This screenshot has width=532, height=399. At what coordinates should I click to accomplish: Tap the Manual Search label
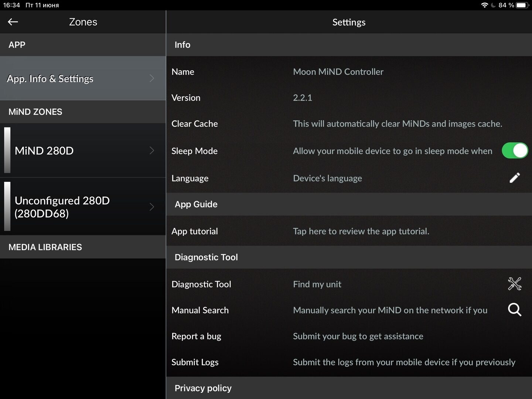coord(200,310)
